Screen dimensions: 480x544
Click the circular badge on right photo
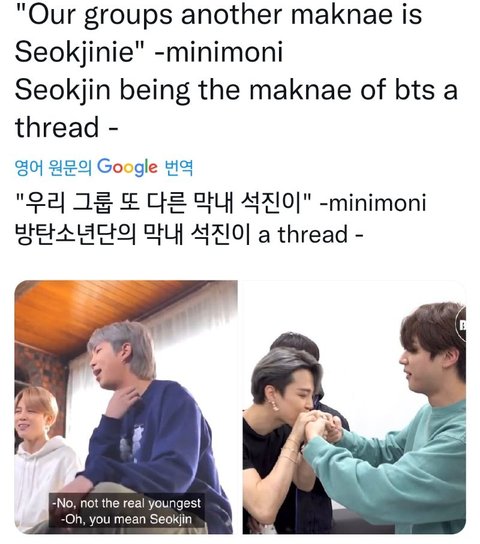point(461,324)
